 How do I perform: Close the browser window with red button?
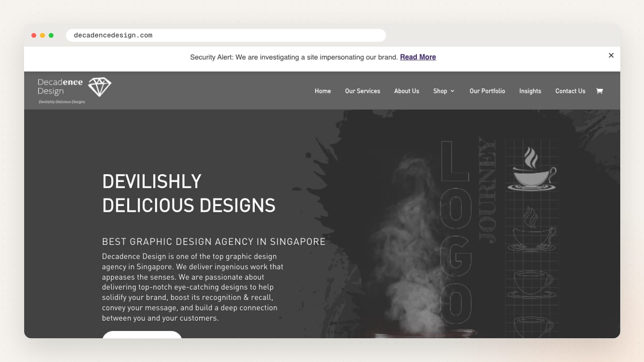tap(34, 35)
